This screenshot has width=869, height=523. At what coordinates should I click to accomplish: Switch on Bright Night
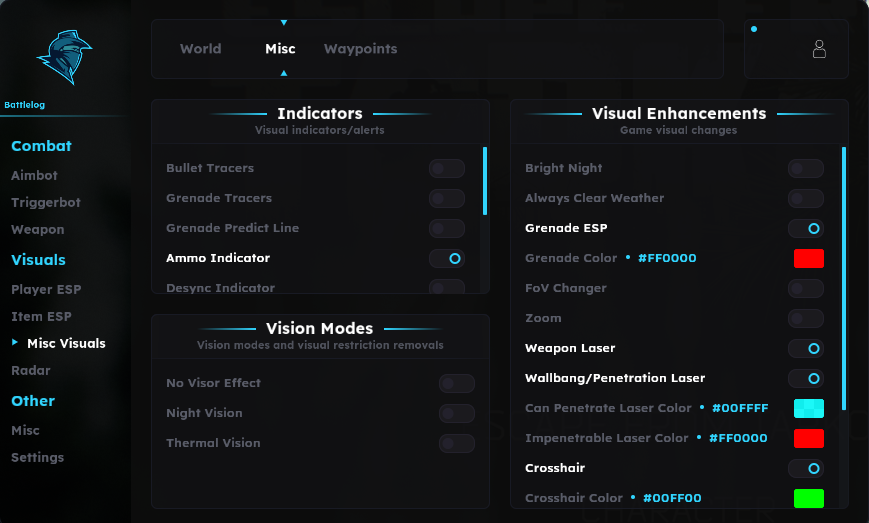tap(806, 168)
